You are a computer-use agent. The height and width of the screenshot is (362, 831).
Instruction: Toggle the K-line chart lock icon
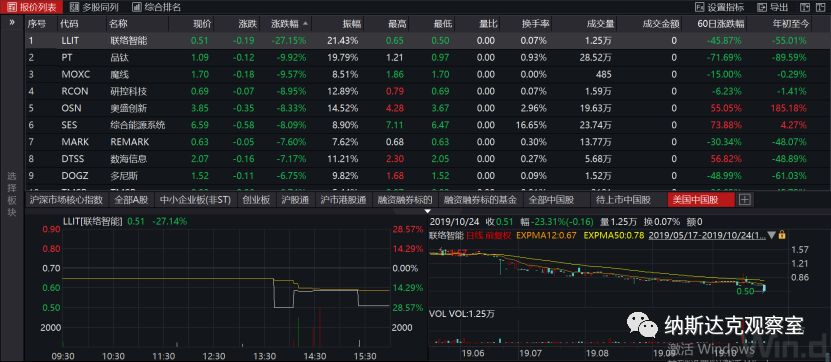tap(782, 234)
